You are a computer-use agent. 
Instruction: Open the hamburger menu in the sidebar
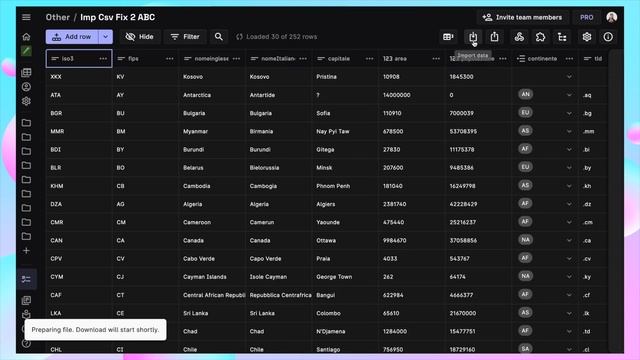(x=26, y=17)
